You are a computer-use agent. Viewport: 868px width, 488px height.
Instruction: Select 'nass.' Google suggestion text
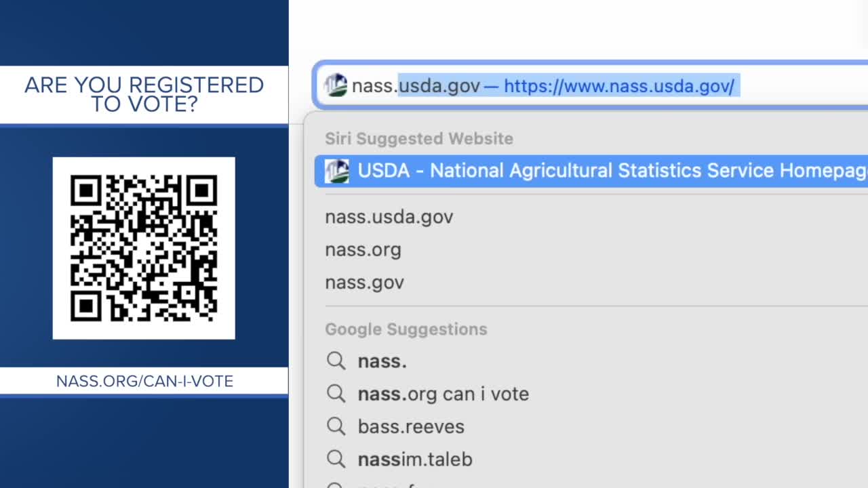click(x=382, y=361)
